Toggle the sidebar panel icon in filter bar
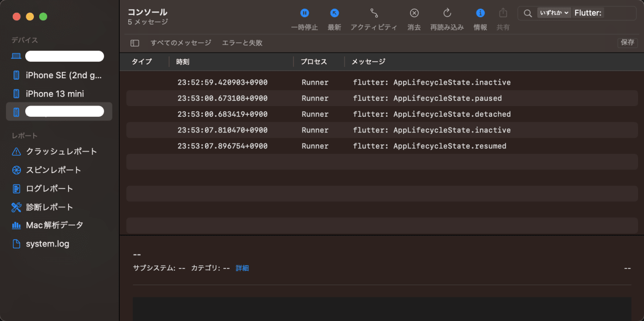Image resolution: width=644 pixels, height=321 pixels. click(135, 43)
